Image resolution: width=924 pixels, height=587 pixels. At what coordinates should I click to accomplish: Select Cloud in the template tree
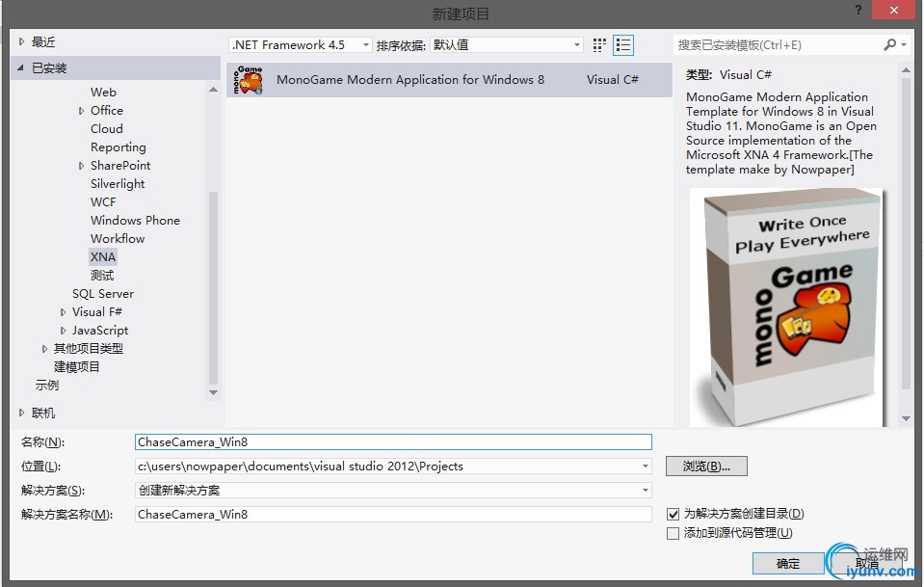107,128
